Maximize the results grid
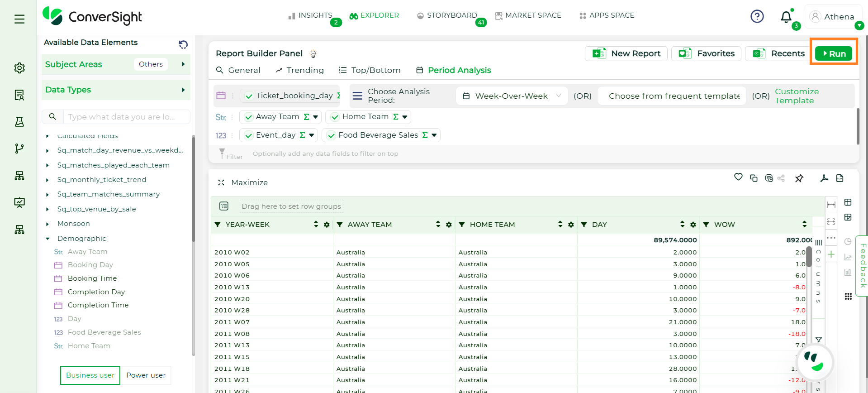 point(243,182)
